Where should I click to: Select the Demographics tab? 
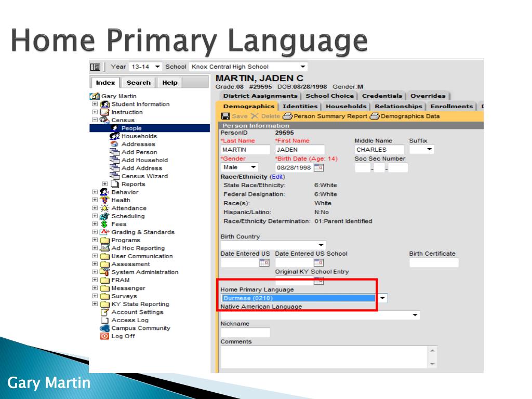(x=248, y=106)
